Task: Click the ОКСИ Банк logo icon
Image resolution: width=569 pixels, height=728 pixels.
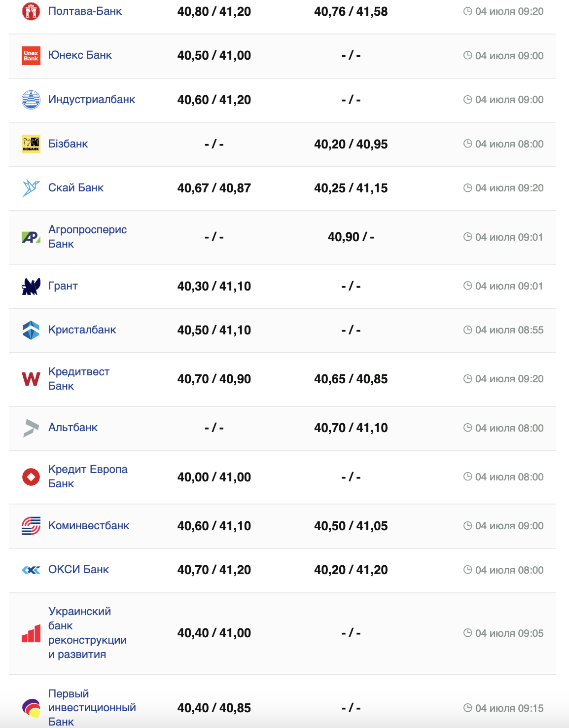Action: (x=31, y=570)
